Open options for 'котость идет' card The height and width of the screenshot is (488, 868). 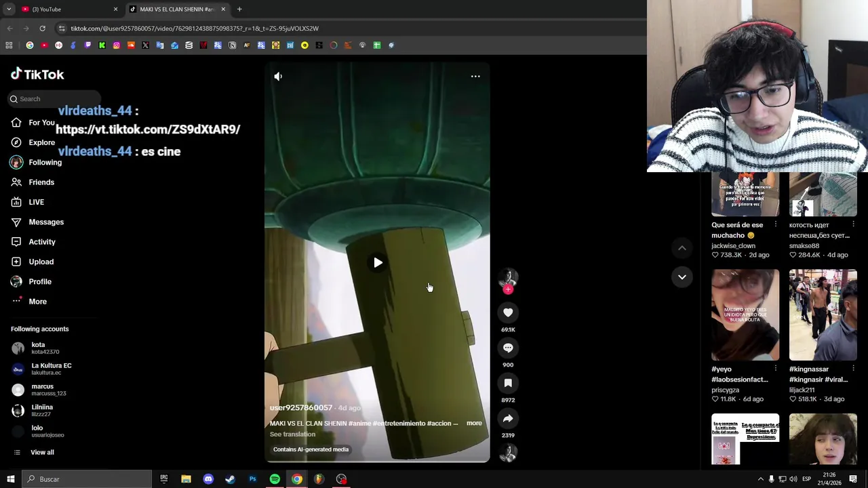pos(853,224)
